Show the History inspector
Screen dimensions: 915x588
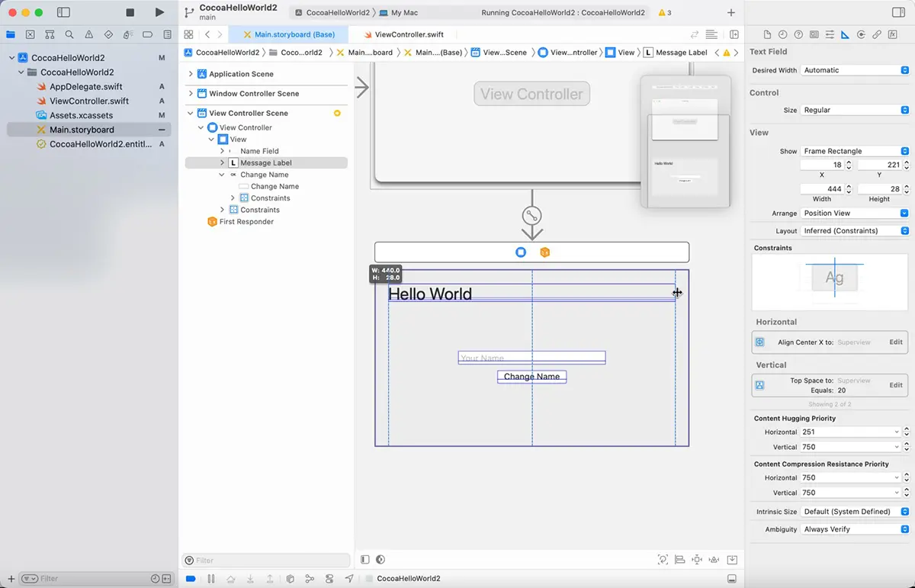click(x=782, y=34)
